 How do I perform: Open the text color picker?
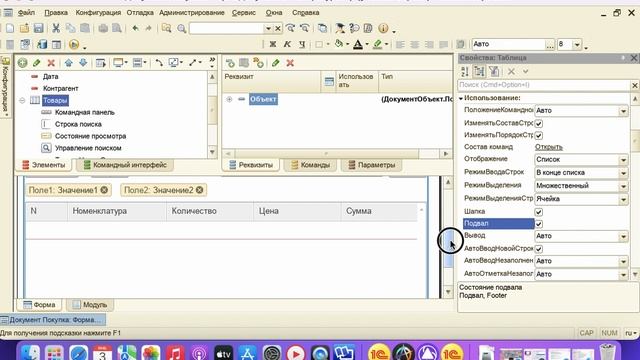tap(358, 44)
